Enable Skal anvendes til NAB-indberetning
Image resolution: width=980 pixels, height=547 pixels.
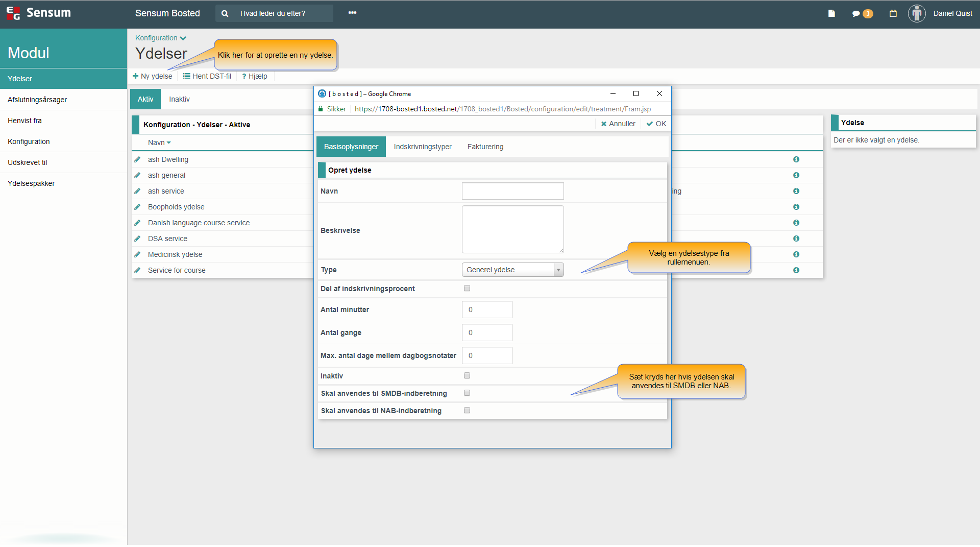point(467,410)
